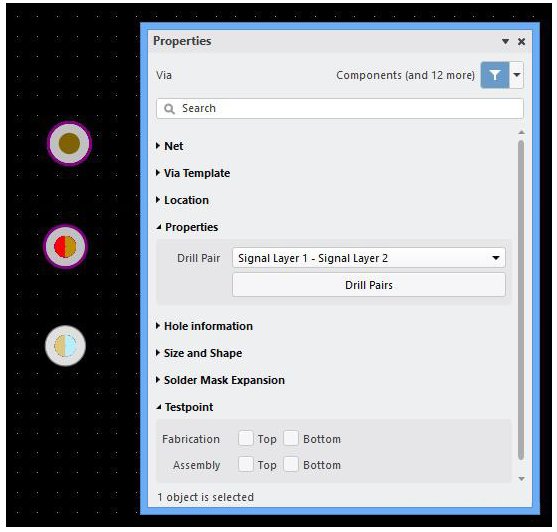Click the selection filter funnel icon
Viewport: 557px width, 532px height.
[x=494, y=75]
